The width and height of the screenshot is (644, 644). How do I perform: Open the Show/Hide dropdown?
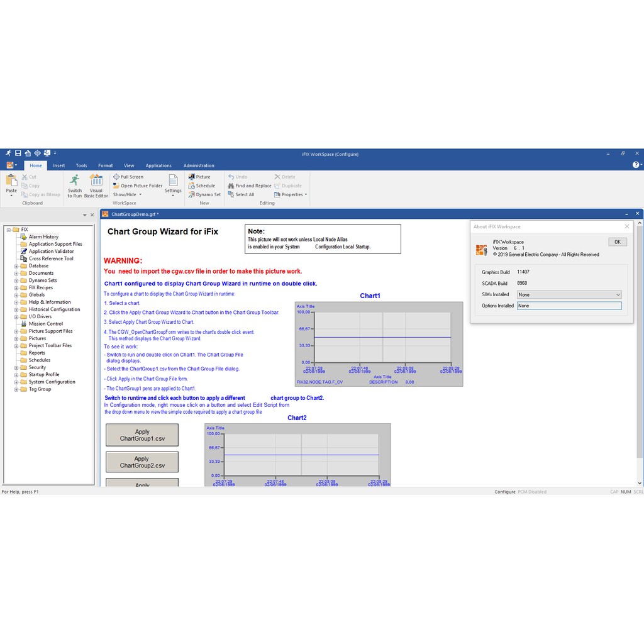[127, 195]
